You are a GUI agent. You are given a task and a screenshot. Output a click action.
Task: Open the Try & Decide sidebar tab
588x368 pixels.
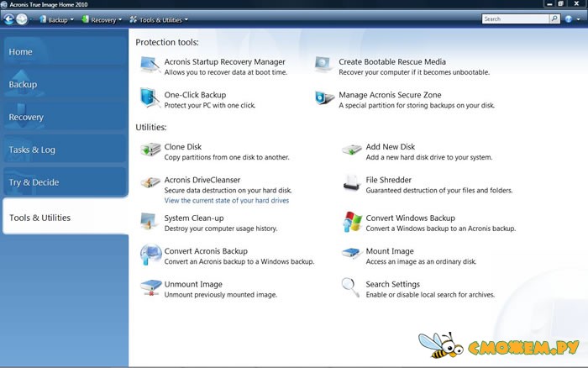[66, 182]
